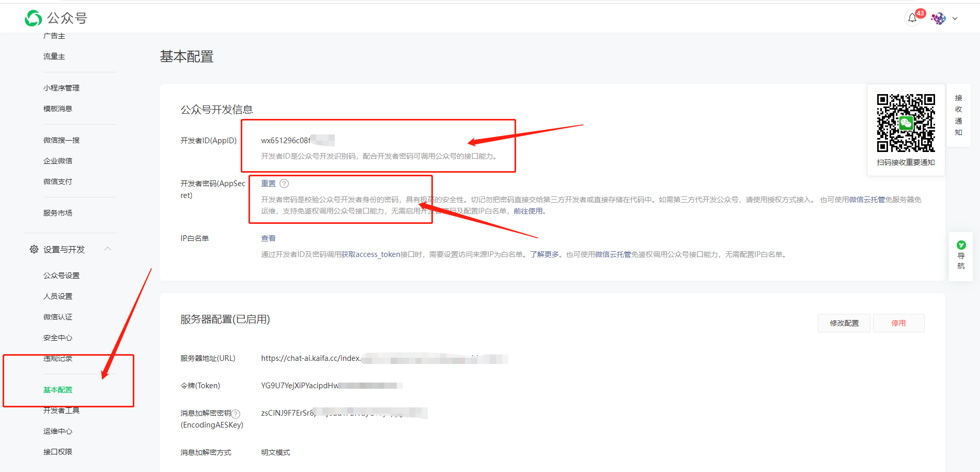Click the EncodingAESKey value zsCiNJ9F7ErSr8
Viewport: 980px width, 472px height.
[x=288, y=413]
